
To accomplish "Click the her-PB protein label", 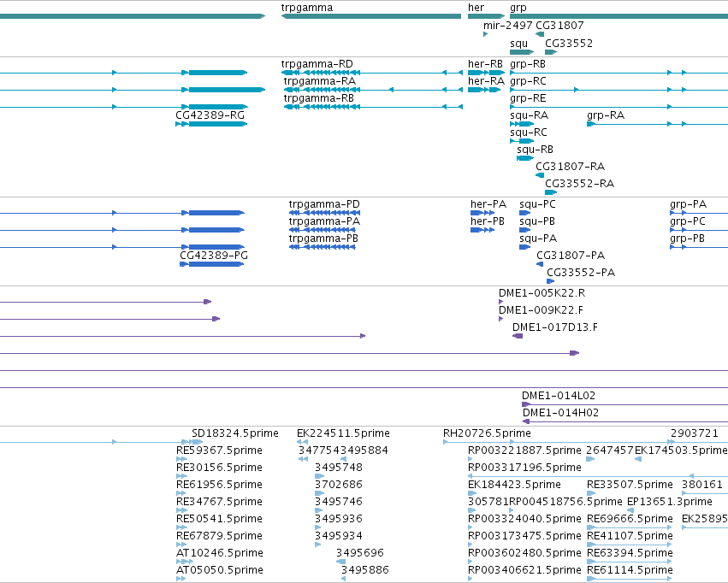I will click(488, 221).
